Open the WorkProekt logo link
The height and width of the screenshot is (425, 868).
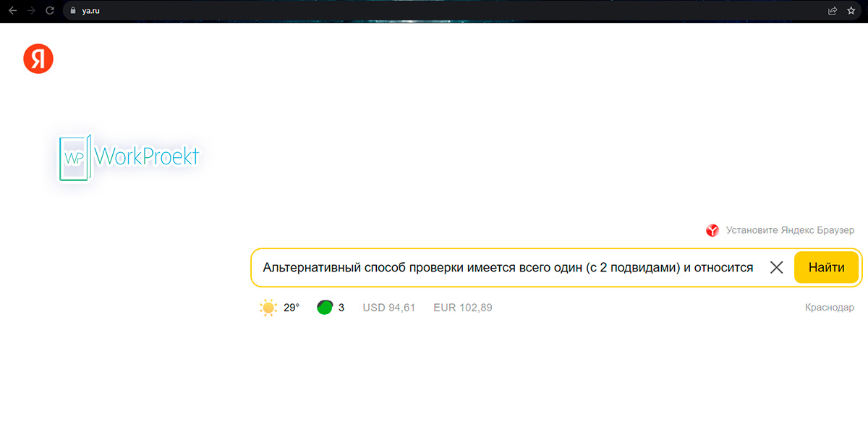[128, 157]
